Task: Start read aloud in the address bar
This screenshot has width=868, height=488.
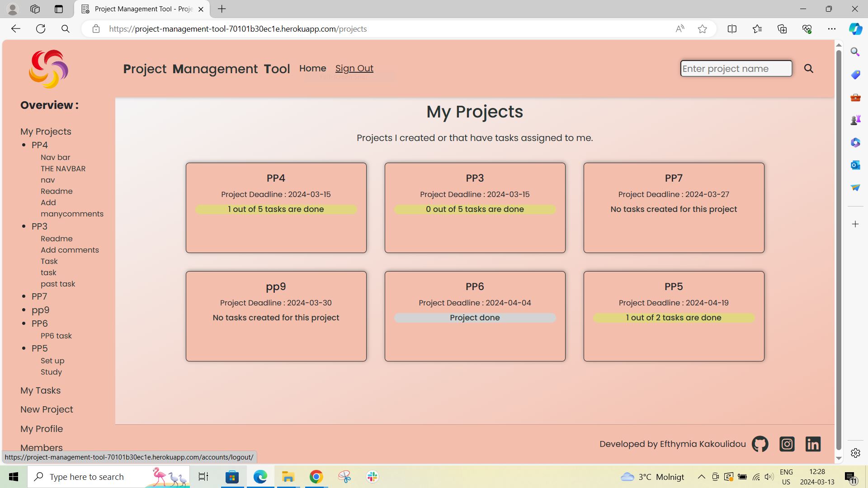Action: [x=680, y=28]
